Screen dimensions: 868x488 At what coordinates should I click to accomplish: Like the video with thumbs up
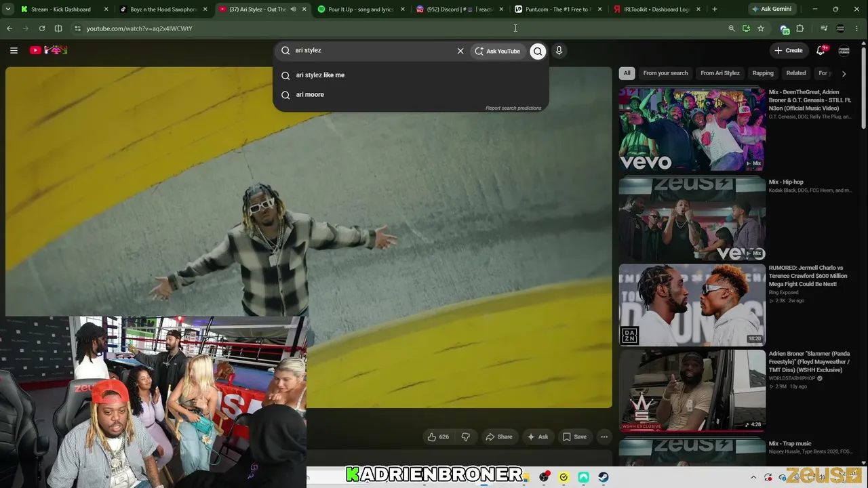pyautogui.click(x=437, y=437)
